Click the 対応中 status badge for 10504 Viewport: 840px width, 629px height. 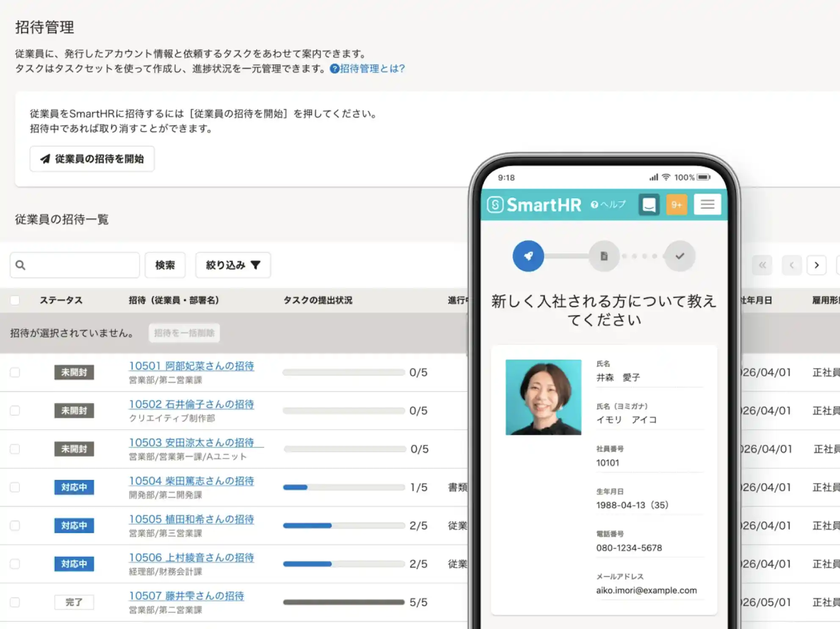pyautogui.click(x=74, y=487)
